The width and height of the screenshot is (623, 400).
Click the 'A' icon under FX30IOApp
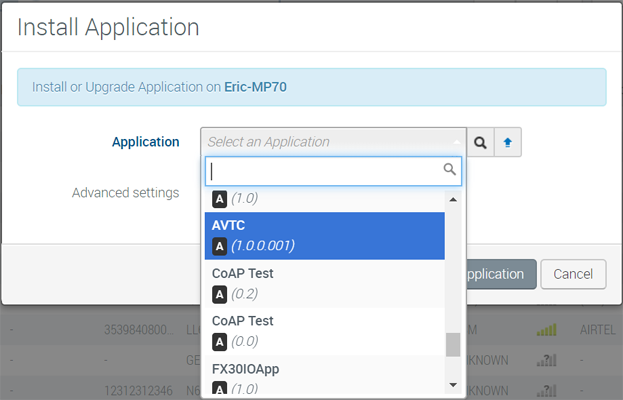click(219, 388)
